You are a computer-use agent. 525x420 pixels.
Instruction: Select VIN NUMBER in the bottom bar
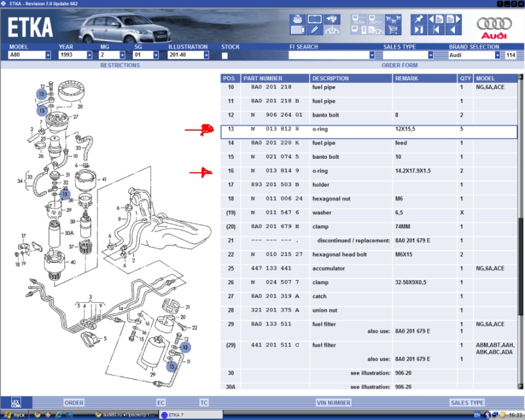(333, 402)
